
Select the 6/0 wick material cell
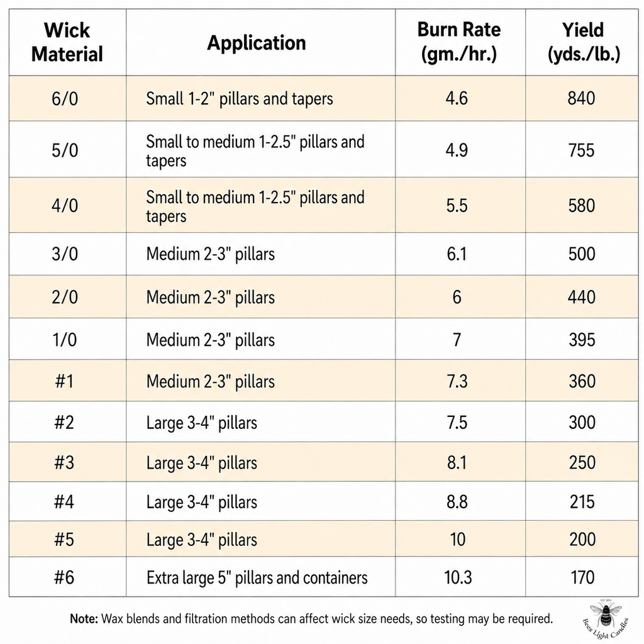65,99
